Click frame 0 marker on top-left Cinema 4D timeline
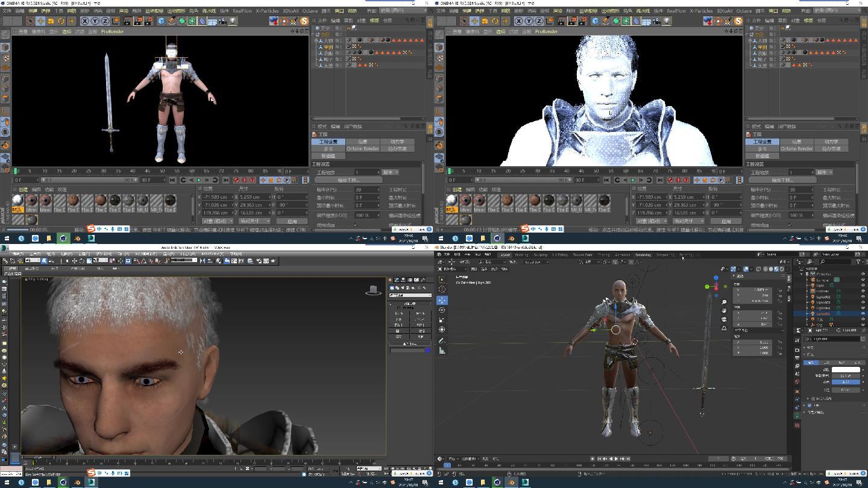The image size is (868, 488). coord(16,171)
